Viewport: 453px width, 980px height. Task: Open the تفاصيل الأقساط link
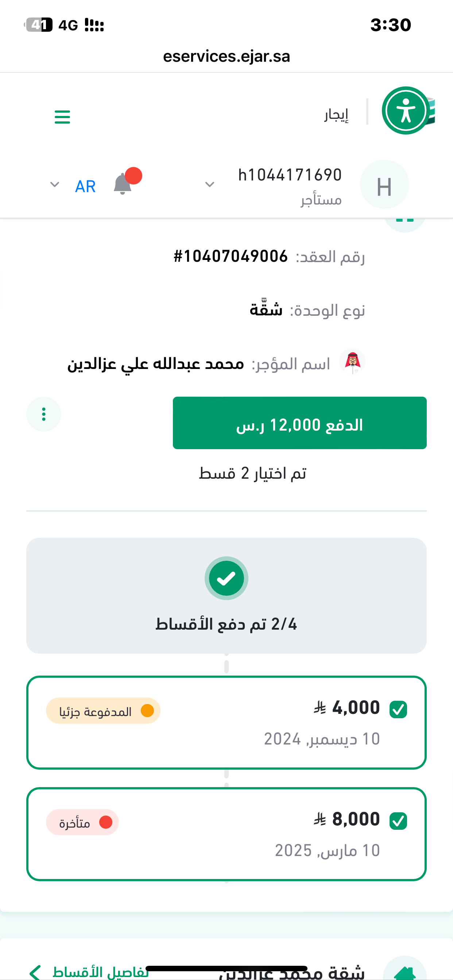[101, 972]
